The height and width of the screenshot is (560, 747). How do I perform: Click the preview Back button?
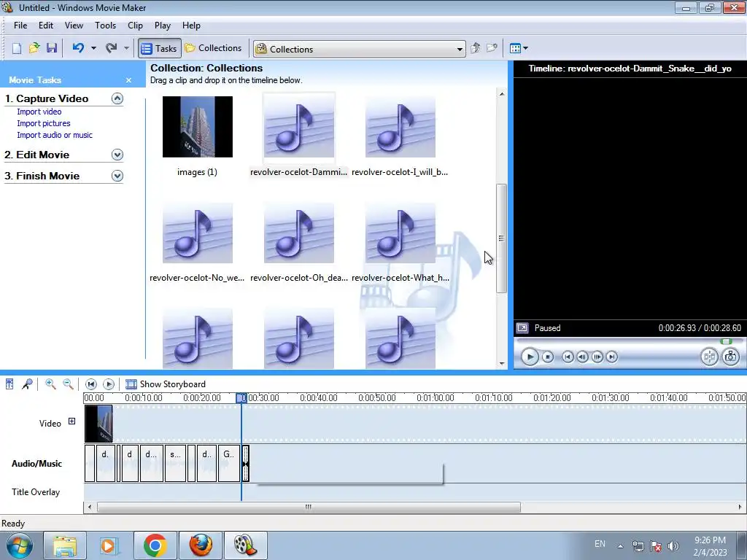pos(568,357)
